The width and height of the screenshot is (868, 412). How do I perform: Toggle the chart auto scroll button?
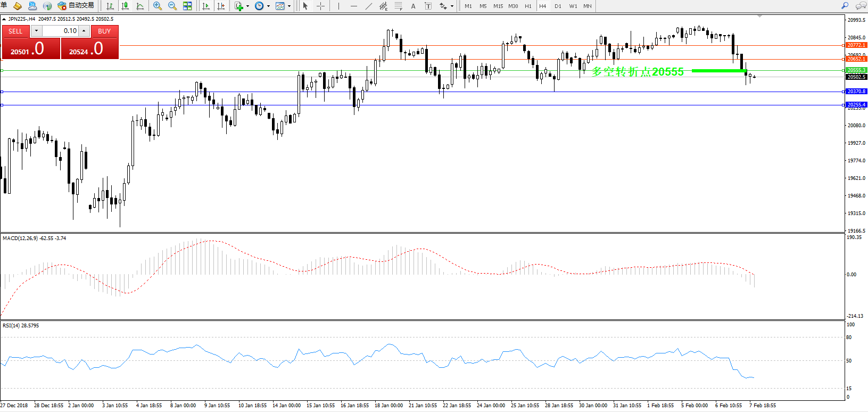point(206,6)
